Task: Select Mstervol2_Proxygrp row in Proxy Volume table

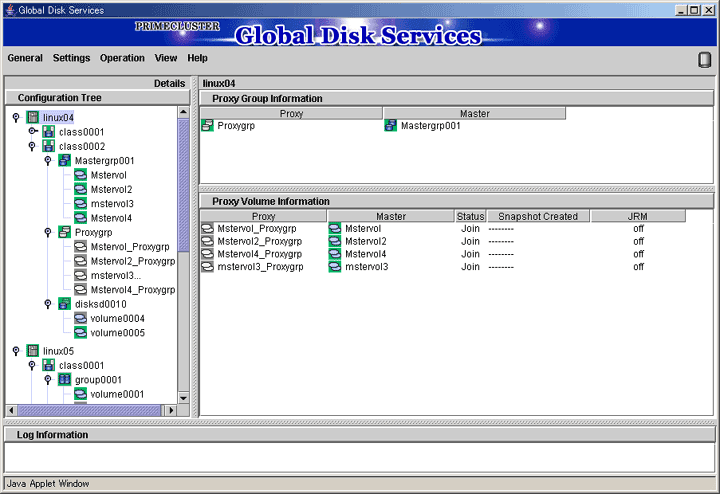Action: pyautogui.click(x=443, y=241)
